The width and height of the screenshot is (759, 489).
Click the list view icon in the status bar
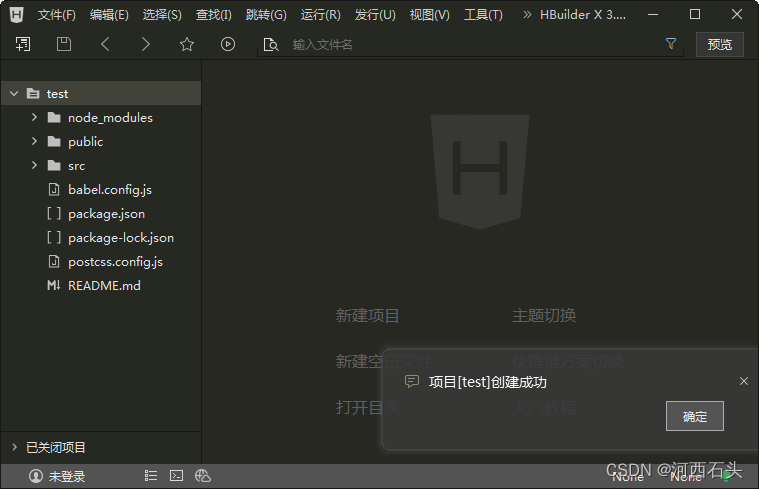click(x=151, y=476)
